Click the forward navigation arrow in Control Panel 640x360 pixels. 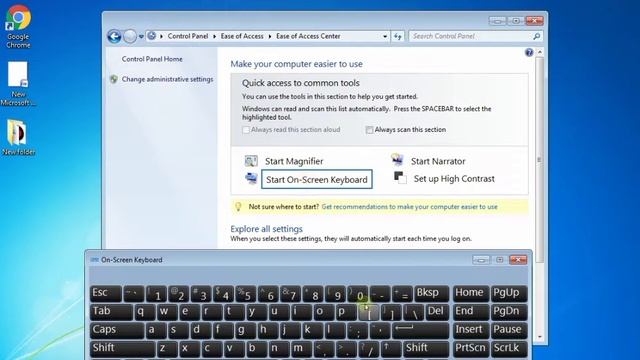click(129, 36)
